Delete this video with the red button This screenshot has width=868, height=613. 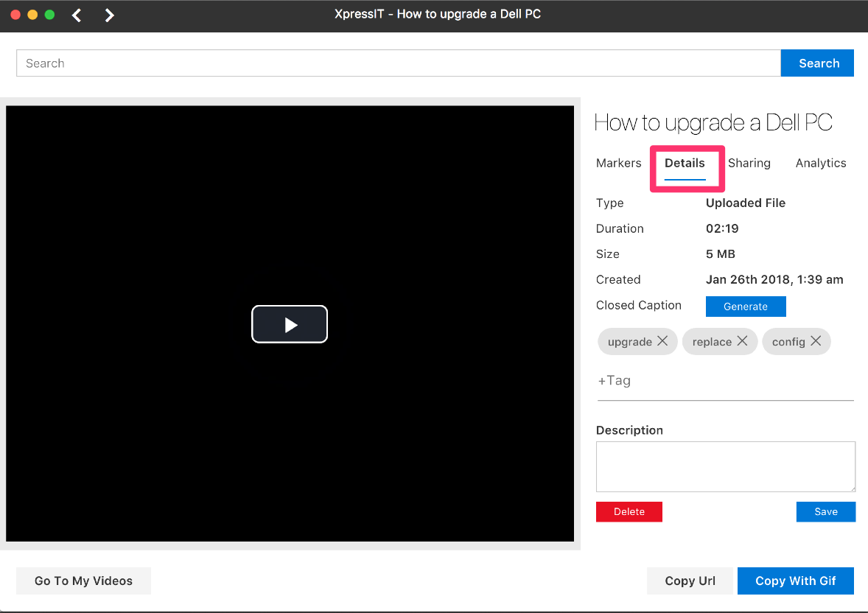(x=629, y=511)
